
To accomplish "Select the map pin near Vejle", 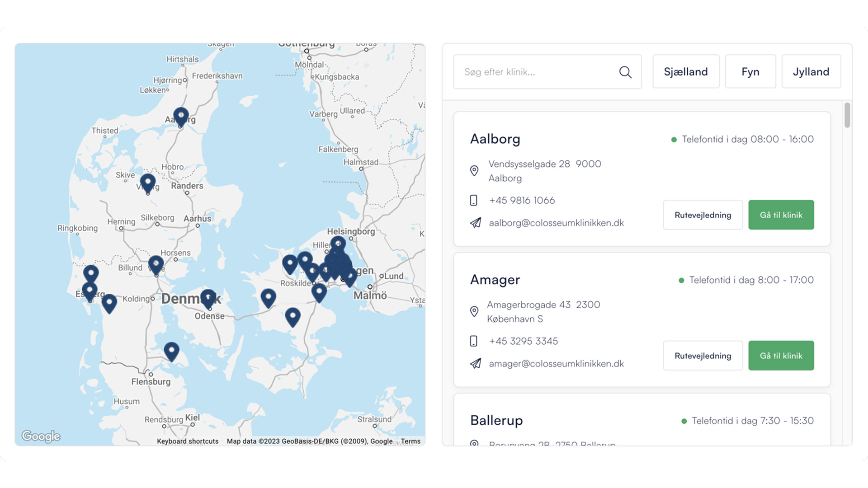I will point(156,265).
